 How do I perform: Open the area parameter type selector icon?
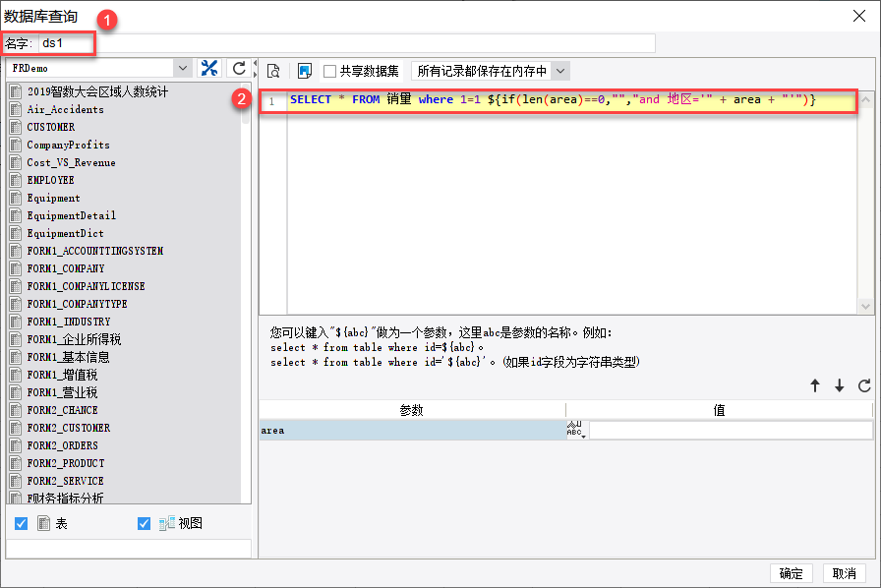point(576,430)
